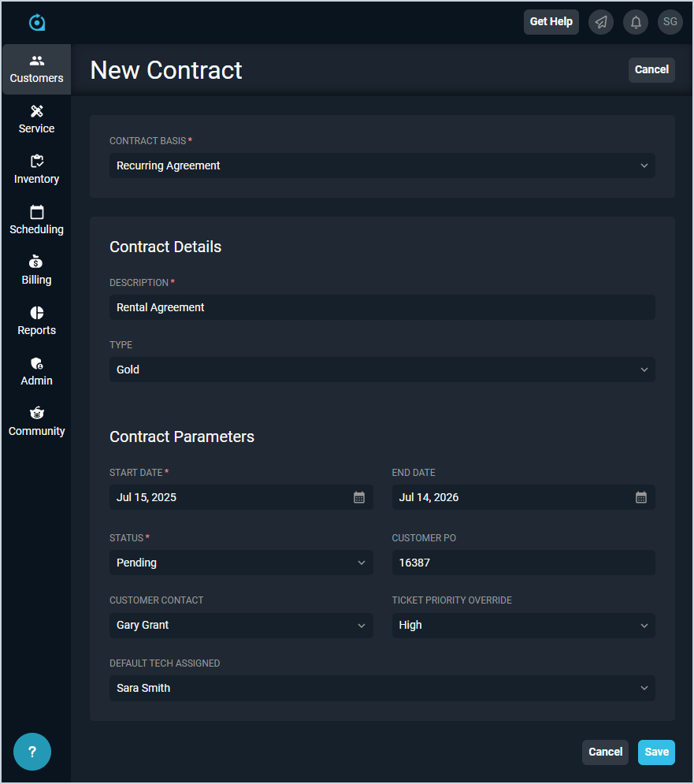The image size is (694, 784).
Task: Open Reports from the sidebar
Action: 37,321
